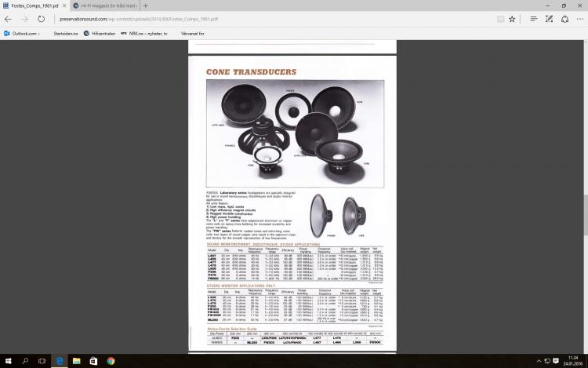Launch Chrome from the taskbar
The width and height of the screenshot is (588, 368).
coord(111,361)
